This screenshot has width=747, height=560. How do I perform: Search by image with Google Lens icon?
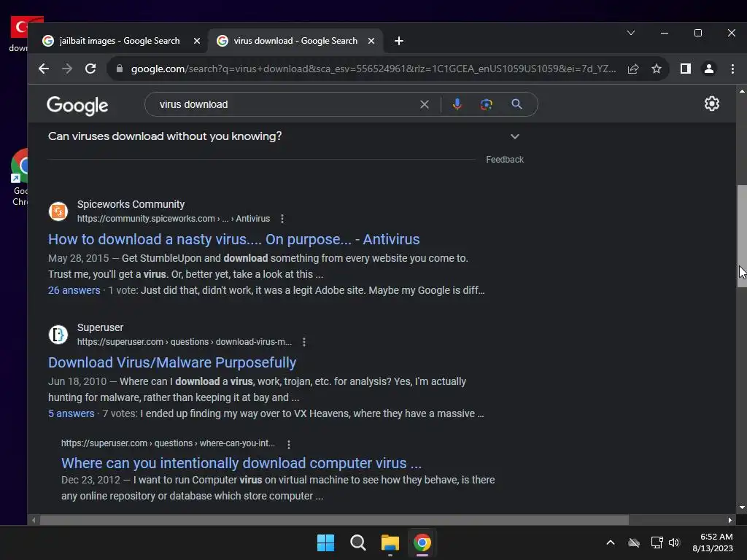pos(487,104)
